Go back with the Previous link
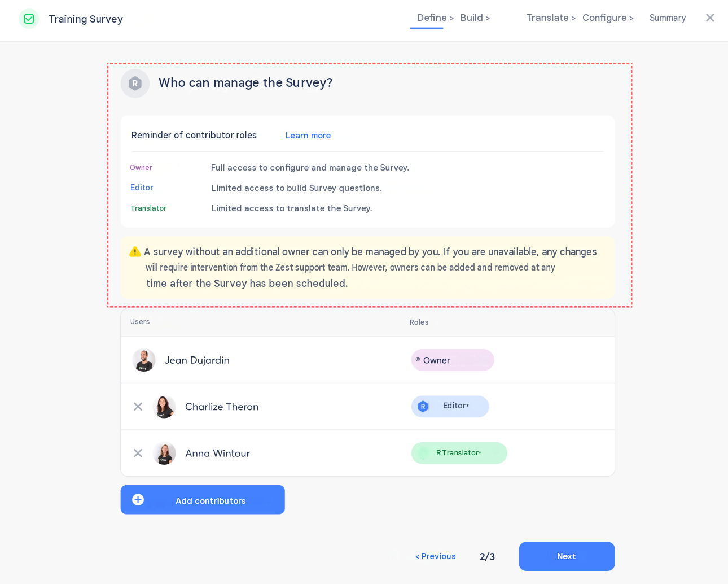The image size is (728, 584). [436, 556]
